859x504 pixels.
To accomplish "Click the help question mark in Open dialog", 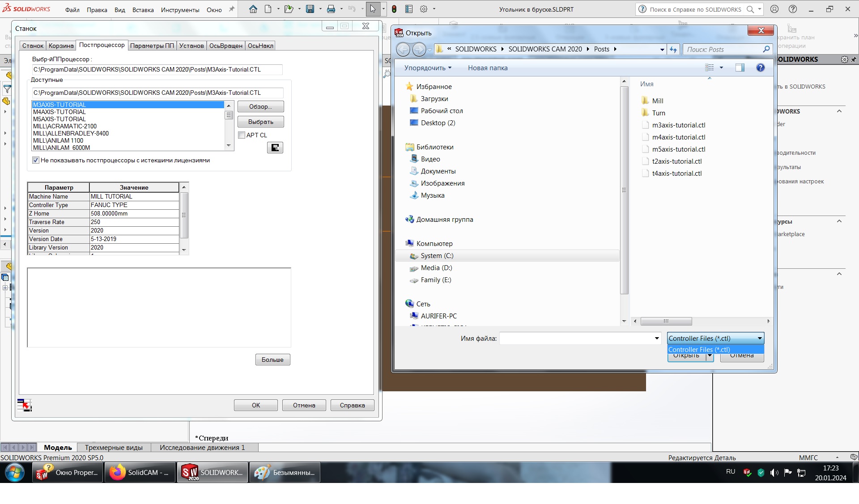I will point(760,68).
